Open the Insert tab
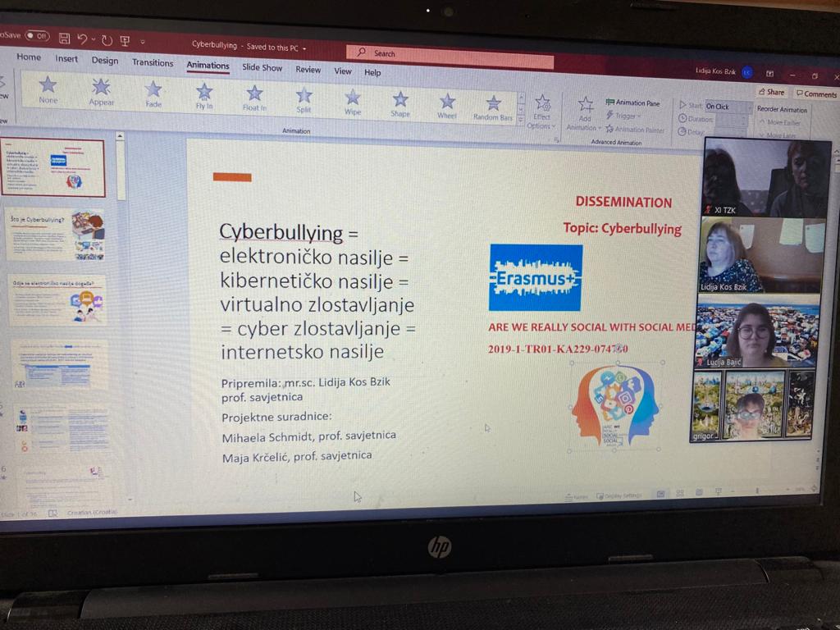This screenshot has width=840, height=630. click(66, 59)
